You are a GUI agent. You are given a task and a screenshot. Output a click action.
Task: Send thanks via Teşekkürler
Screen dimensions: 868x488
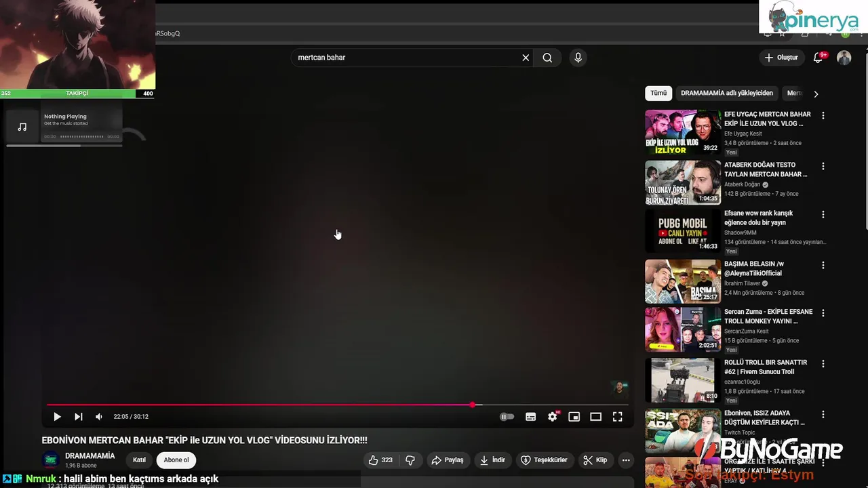click(x=544, y=460)
